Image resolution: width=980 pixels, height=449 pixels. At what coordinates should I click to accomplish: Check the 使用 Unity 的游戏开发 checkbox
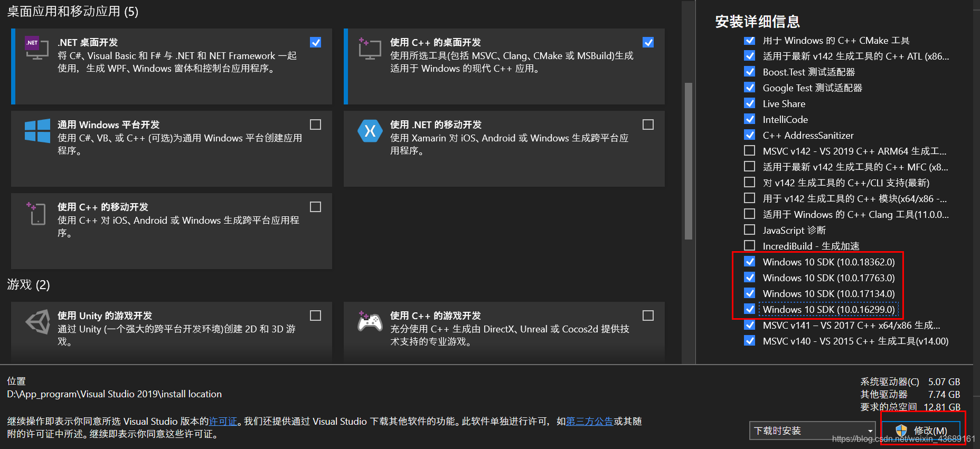coord(315,316)
